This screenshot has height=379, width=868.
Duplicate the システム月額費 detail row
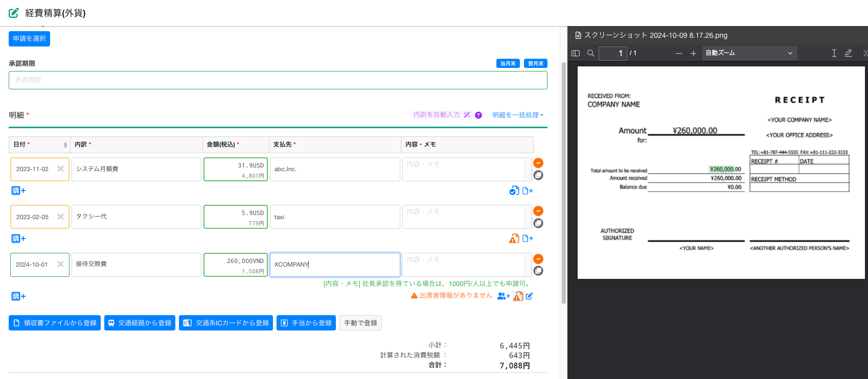coord(538,175)
